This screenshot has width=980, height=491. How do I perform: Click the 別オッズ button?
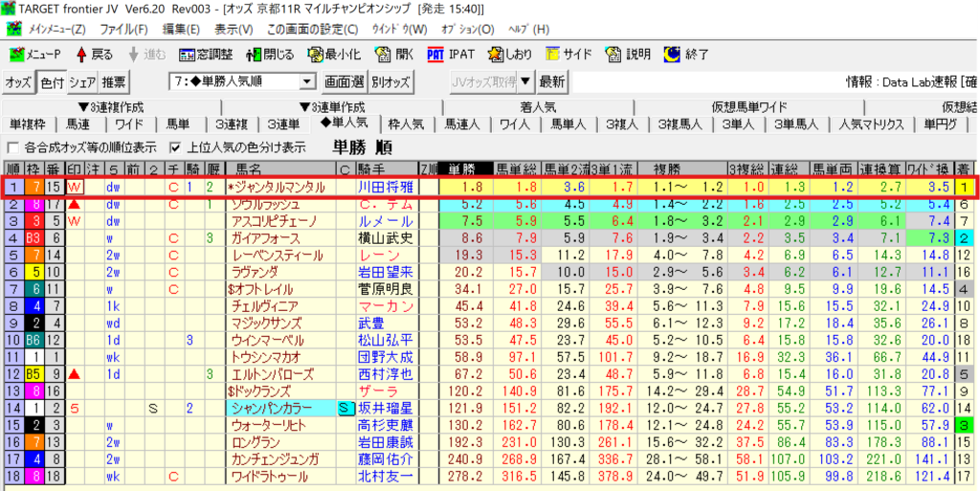pos(391,81)
